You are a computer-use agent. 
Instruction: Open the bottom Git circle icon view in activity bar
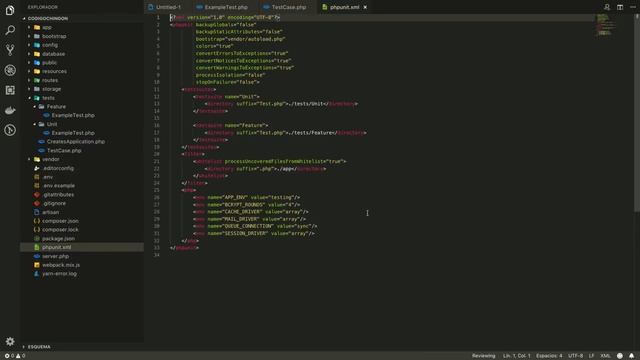pyautogui.click(x=10, y=130)
